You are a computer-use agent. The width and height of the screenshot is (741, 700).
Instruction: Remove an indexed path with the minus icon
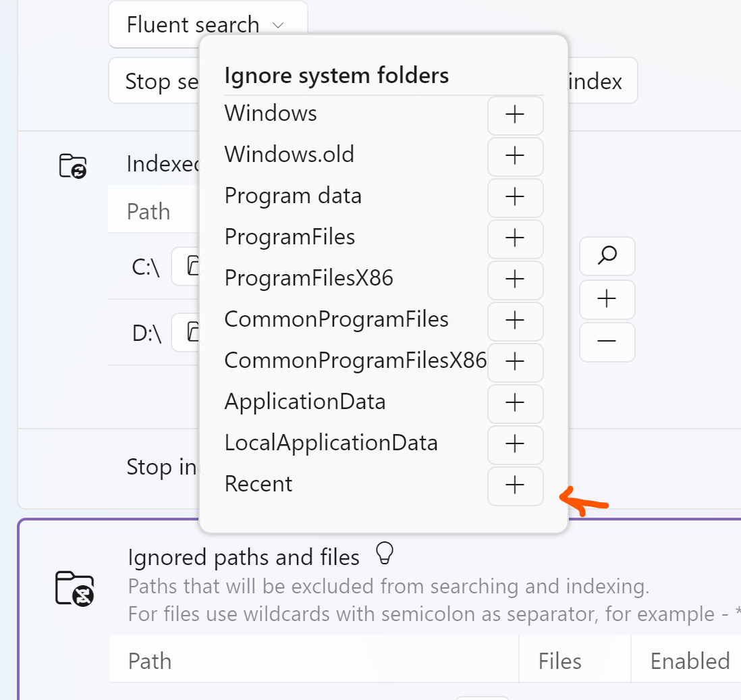click(606, 342)
